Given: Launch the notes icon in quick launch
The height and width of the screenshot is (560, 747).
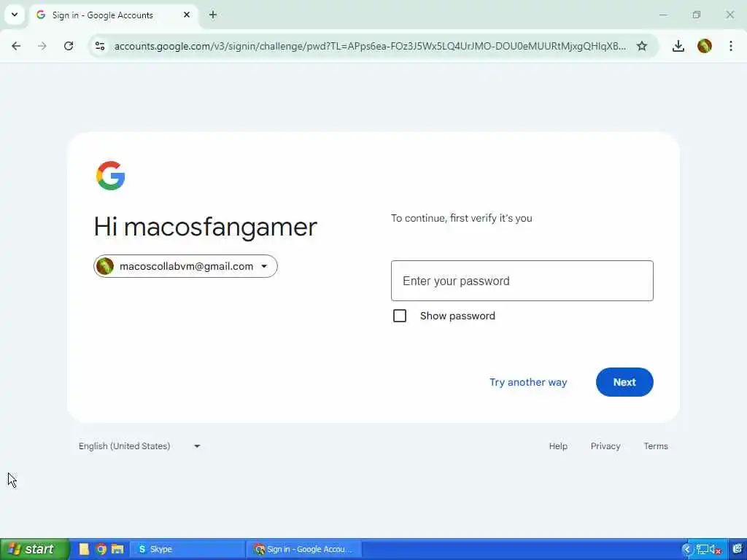Looking at the screenshot, I should pos(85,549).
